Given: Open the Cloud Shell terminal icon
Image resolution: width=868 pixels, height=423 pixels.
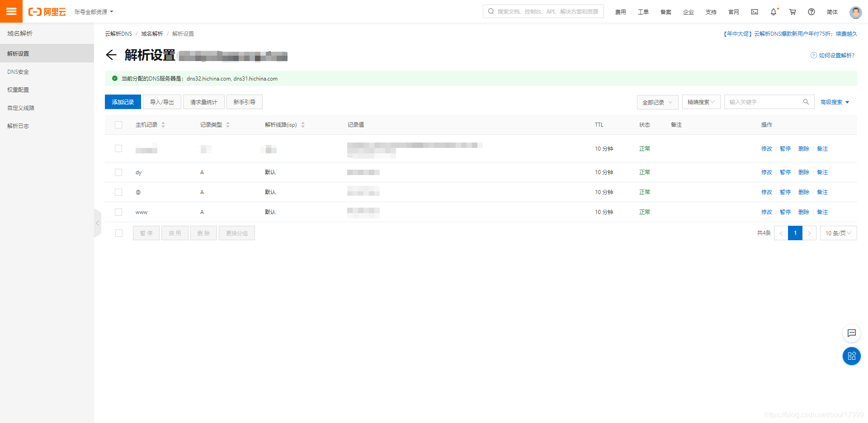Looking at the screenshot, I should point(755,12).
